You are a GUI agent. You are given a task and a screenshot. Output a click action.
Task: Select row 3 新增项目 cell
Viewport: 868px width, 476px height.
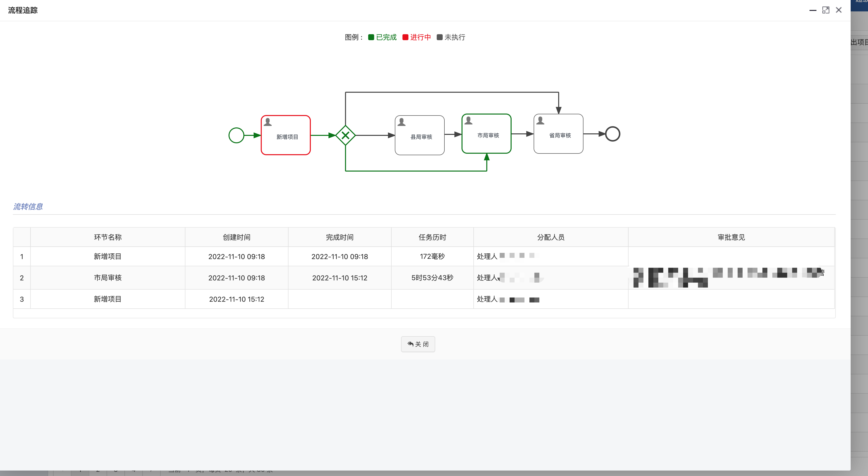click(108, 299)
